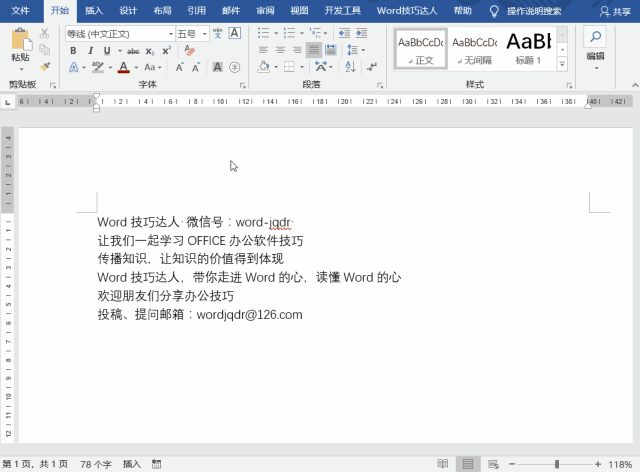
Task: Sort the selected text
Action: point(350,67)
